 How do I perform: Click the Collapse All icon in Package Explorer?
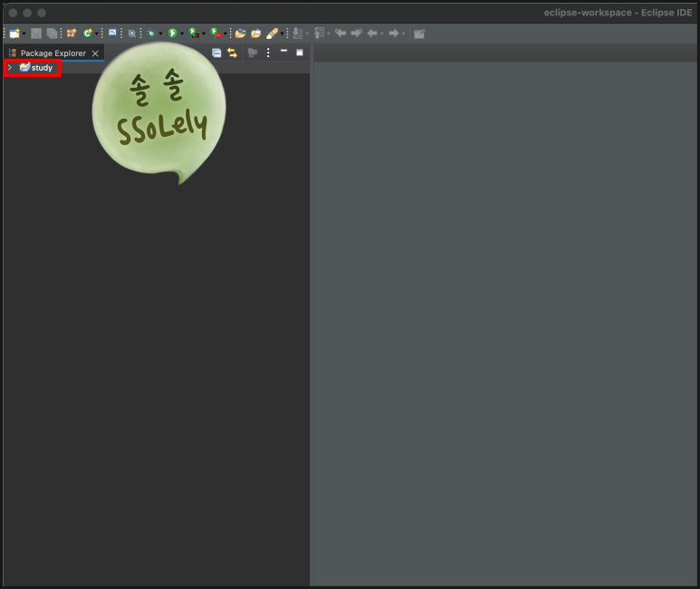(x=216, y=53)
